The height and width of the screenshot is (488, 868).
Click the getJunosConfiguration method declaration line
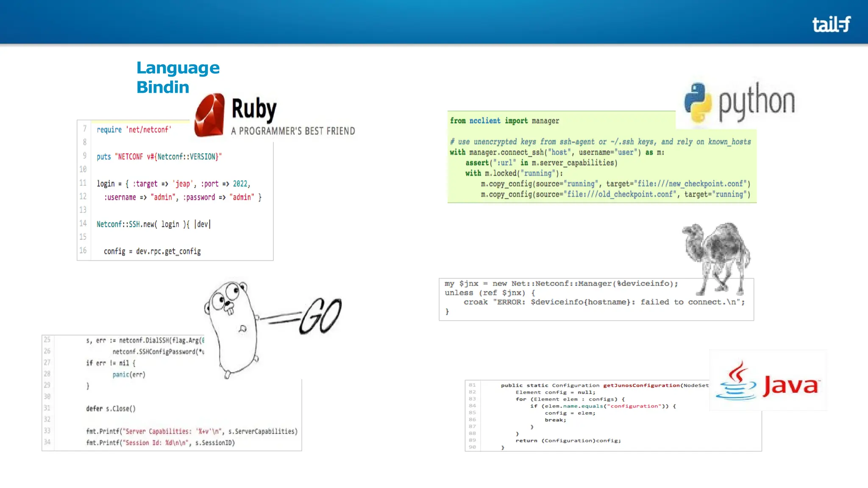click(x=605, y=385)
